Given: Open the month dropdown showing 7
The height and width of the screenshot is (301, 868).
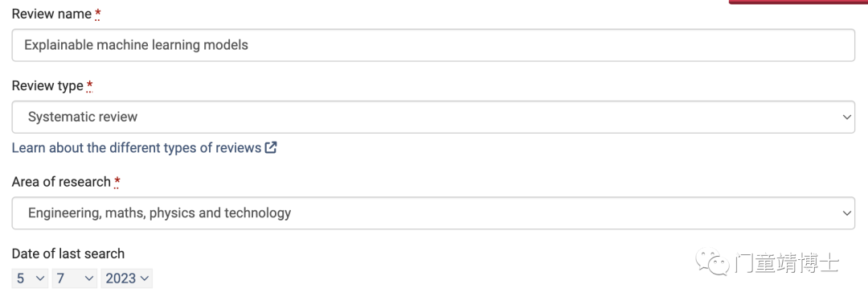Looking at the screenshot, I should pyautogui.click(x=75, y=278).
